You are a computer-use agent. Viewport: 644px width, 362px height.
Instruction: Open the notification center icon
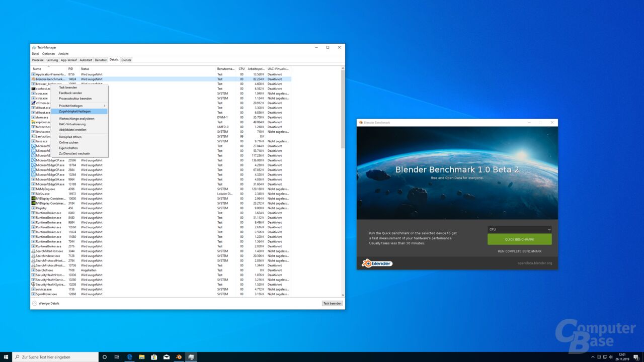[x=636, y=357]
